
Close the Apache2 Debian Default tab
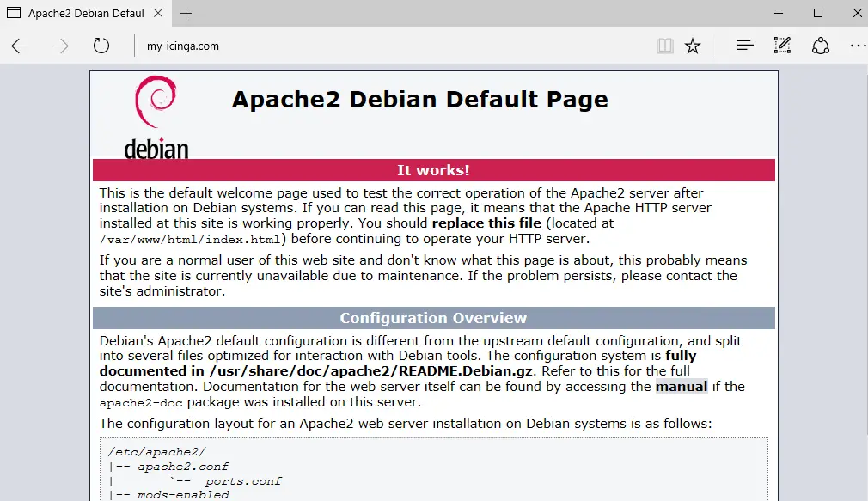(x=158, y=13)
